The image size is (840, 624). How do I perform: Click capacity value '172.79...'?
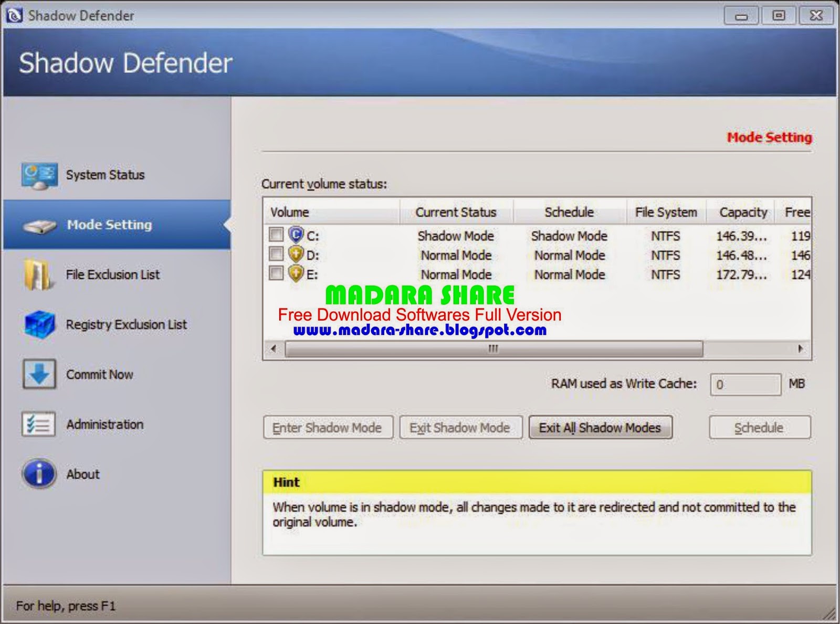(x=741, y=275)
